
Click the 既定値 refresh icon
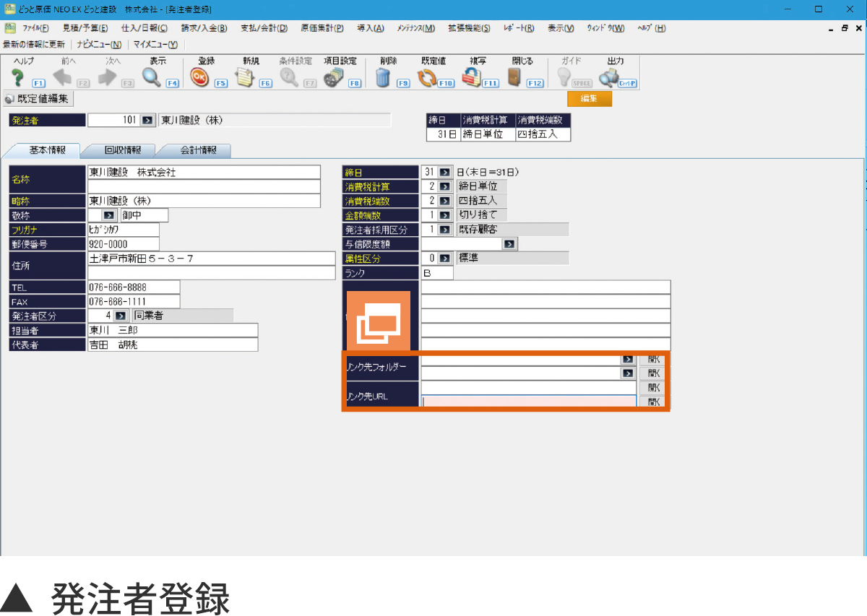click(x=427, y=77)
